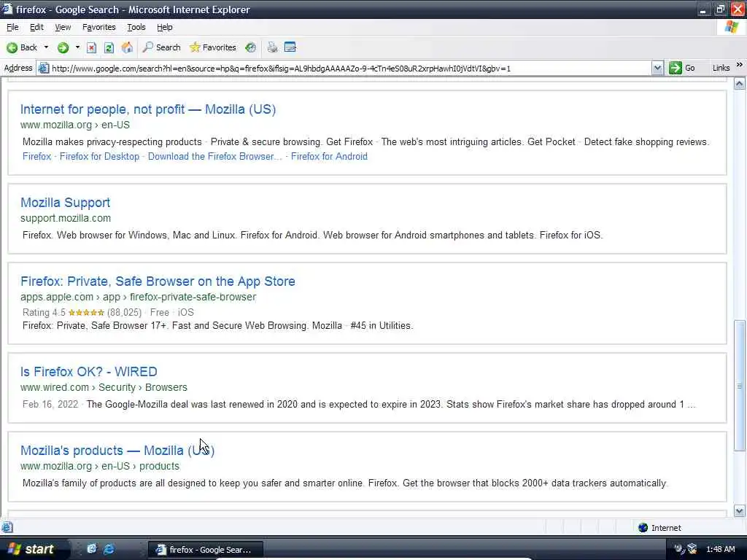Click 'www.mozilla.org › en-US' URL text
Image resolution: width=747 pixels, height=560 pixels.
pos(75,125)
